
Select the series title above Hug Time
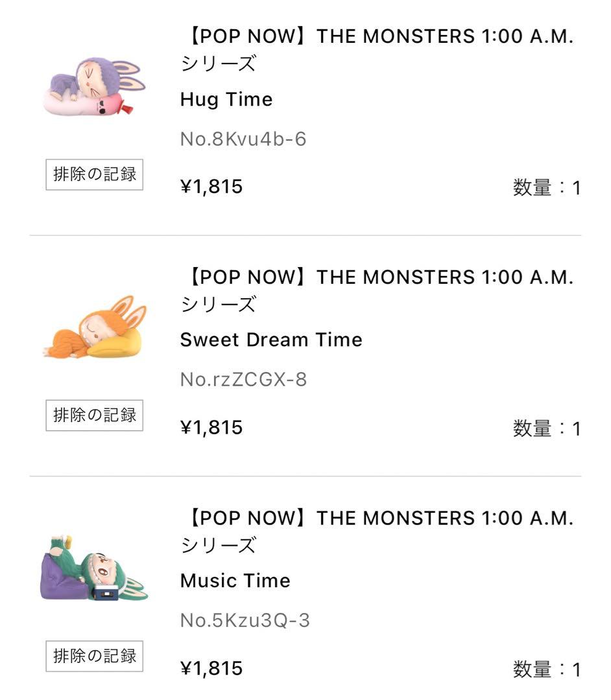(x=377, y=50)
